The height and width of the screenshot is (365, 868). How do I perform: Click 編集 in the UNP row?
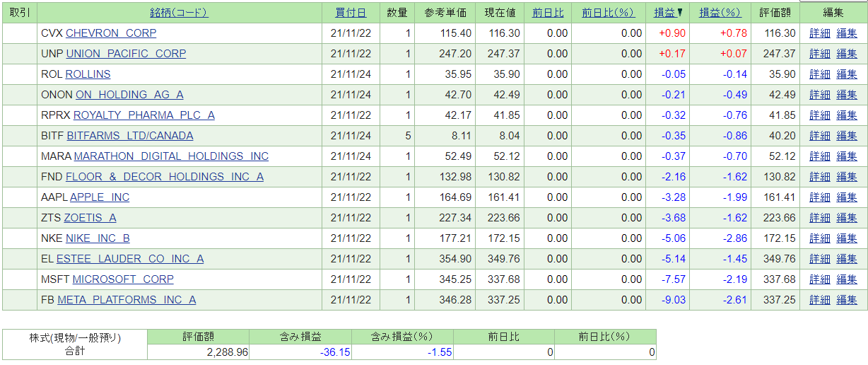(x=847, y=54)
